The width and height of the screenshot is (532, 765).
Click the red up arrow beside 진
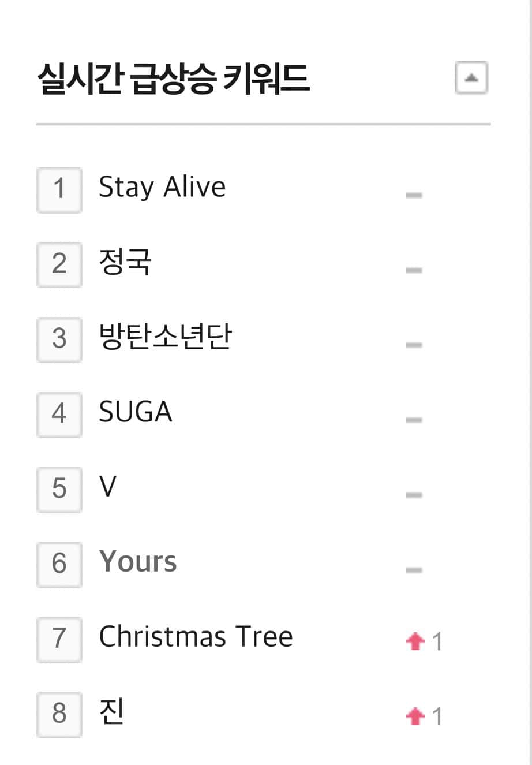tap(415, 716)
